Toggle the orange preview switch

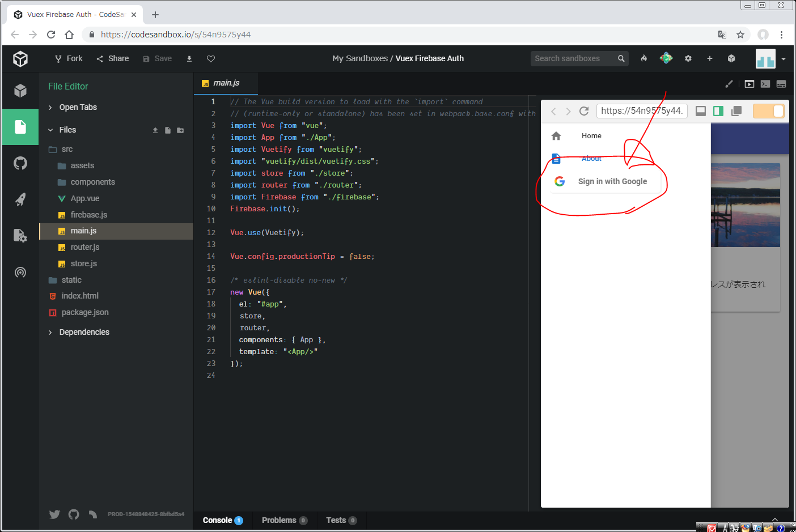[x=768, y=111]
